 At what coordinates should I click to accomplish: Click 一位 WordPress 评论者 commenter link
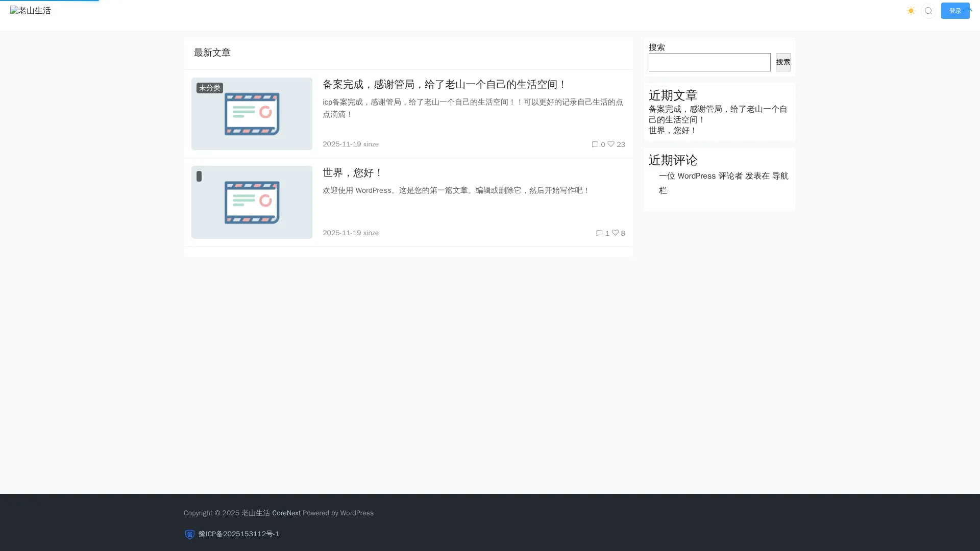[700, 176]
